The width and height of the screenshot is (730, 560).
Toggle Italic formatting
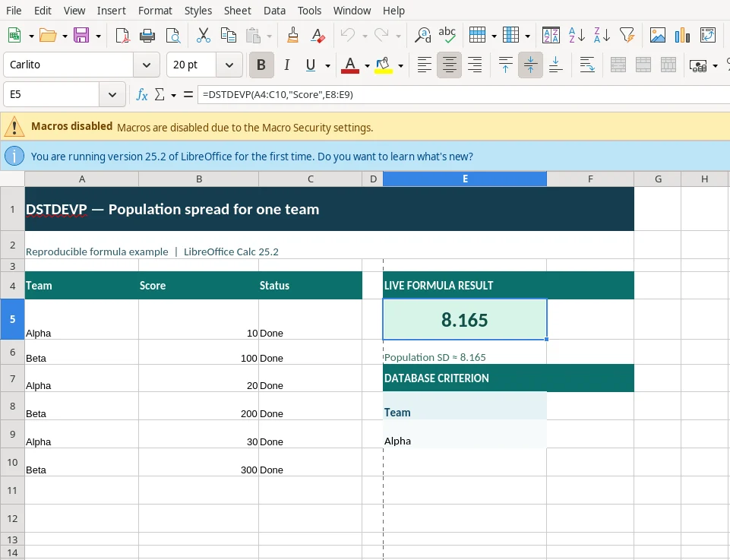287,65
